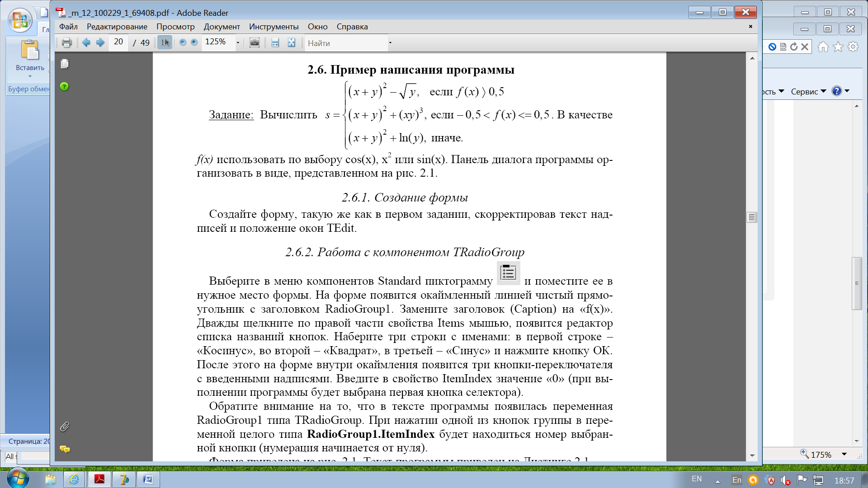868x488 pixels.
Task: Click the blue Help icon in browser command bar
Action: tap(837, 91)
